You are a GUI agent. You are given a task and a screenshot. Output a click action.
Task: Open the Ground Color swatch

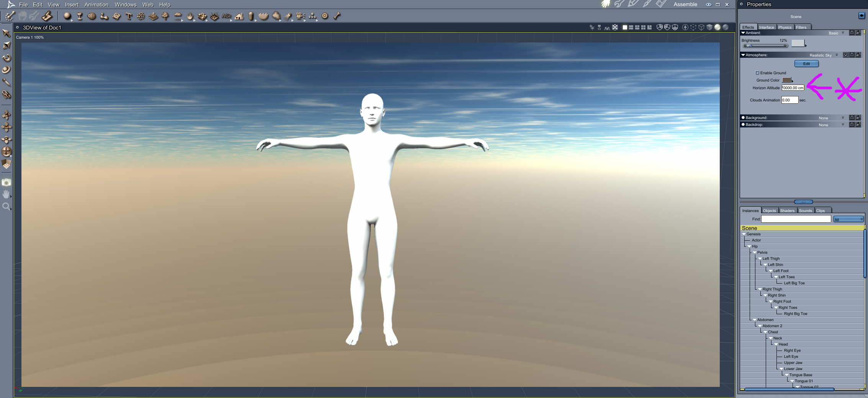click(786, 80)
